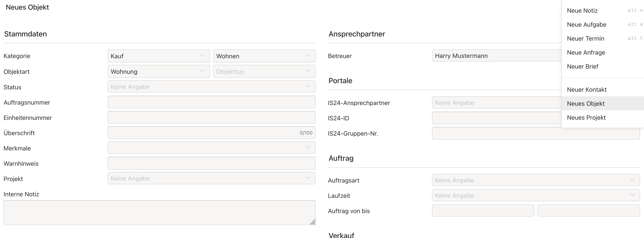Click into the Interne Notiz textarea
Viewport: 644px width, 238px height.
159,213
